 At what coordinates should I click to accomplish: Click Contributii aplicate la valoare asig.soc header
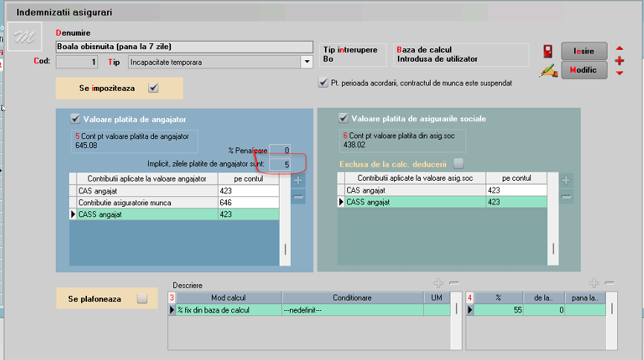coord(415,178)
